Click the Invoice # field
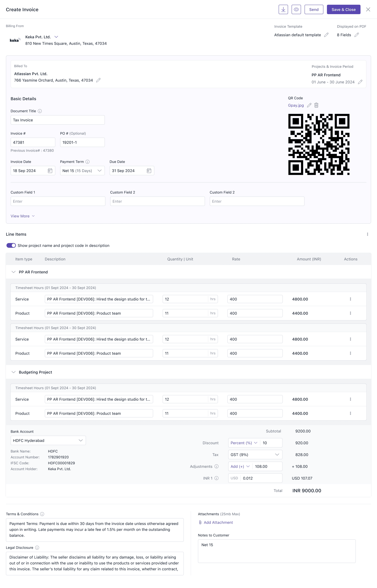The width and height of the screenshot is (377, 588). point(33,142)
